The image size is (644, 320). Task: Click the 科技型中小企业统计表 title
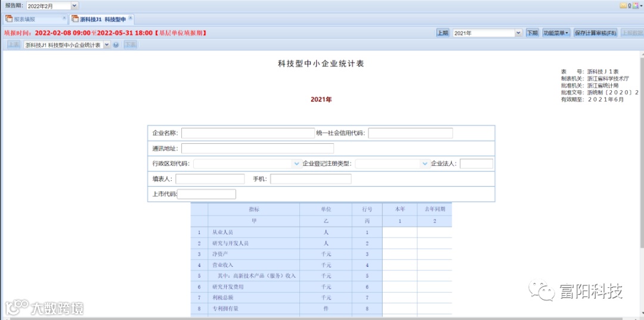321,64
